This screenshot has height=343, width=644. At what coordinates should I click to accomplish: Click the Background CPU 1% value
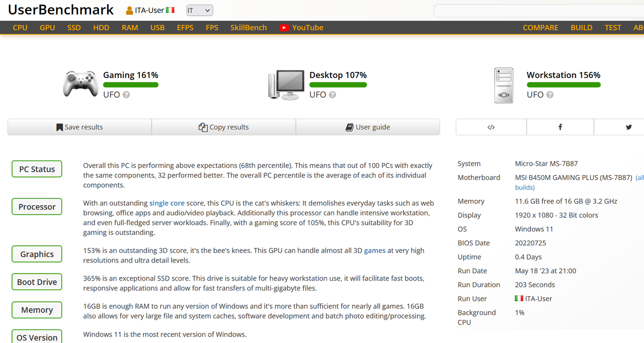coord(520,313)
